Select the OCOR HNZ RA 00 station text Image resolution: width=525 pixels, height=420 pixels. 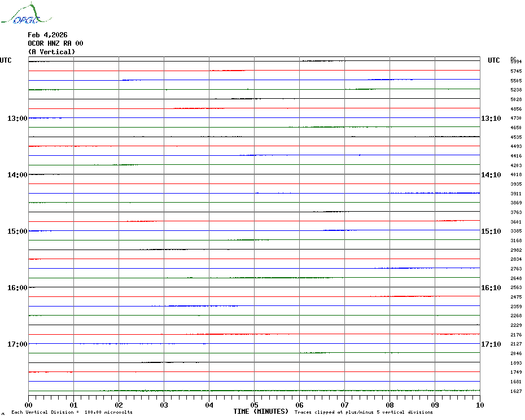point(55,43)
